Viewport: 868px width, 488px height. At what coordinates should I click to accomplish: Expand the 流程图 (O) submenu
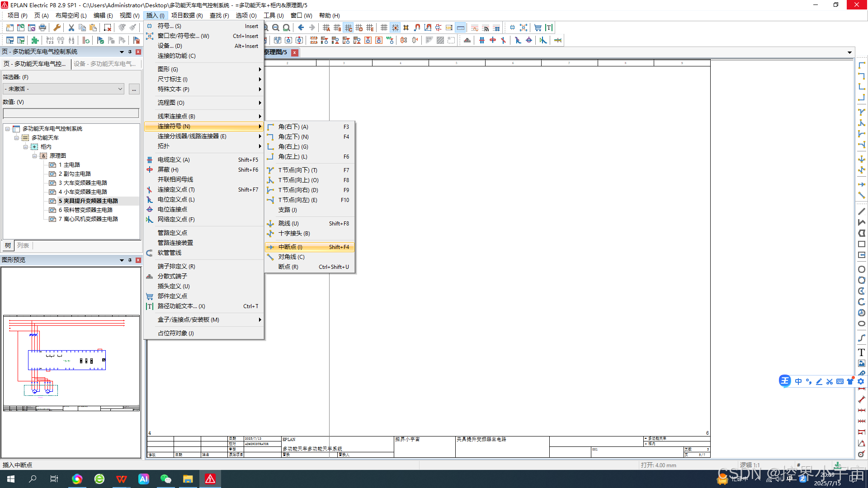pos(204,103)
